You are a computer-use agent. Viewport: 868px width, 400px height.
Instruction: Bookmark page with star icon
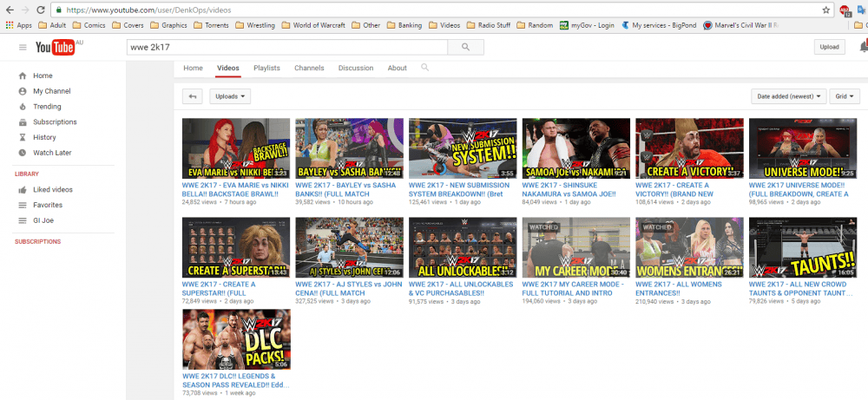[x=826, y=10]
